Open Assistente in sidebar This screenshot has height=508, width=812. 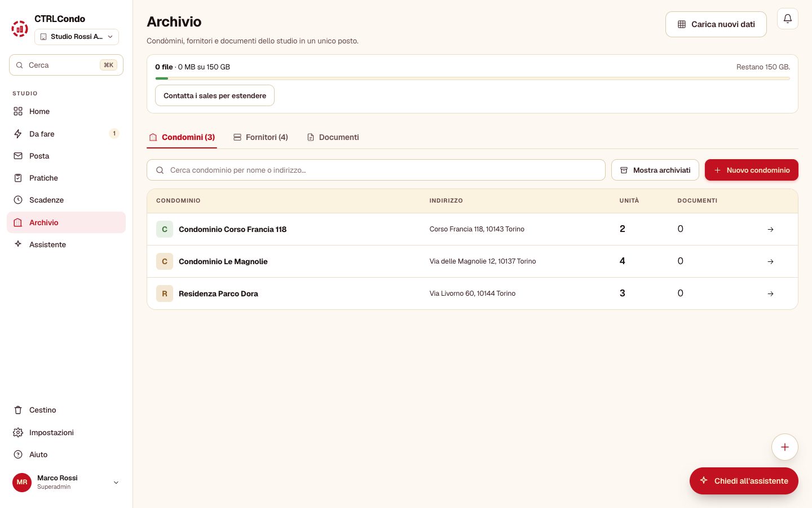(66, 244)
